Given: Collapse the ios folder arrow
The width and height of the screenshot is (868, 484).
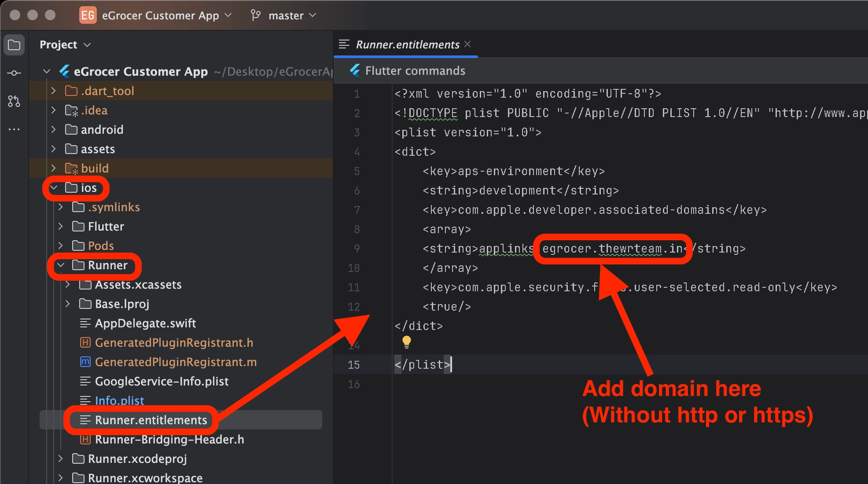Looking at the screenshot, I should pos(54,187).
